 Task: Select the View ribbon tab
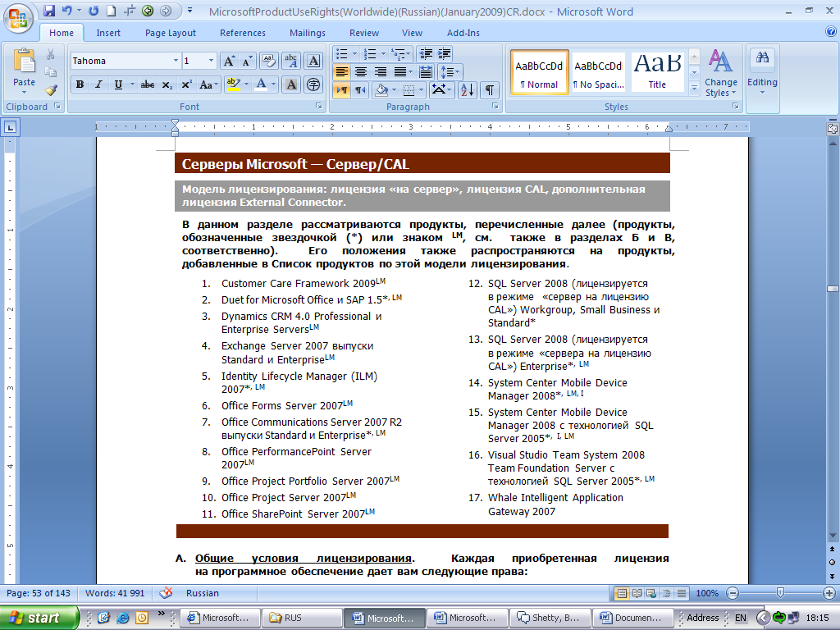[412, 33]
